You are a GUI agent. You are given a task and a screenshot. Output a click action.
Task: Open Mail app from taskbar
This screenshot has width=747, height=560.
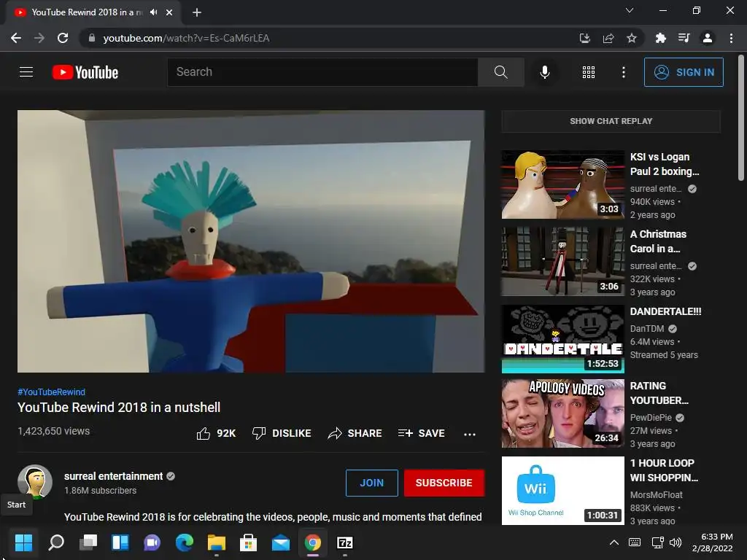[x=281, y=542]
